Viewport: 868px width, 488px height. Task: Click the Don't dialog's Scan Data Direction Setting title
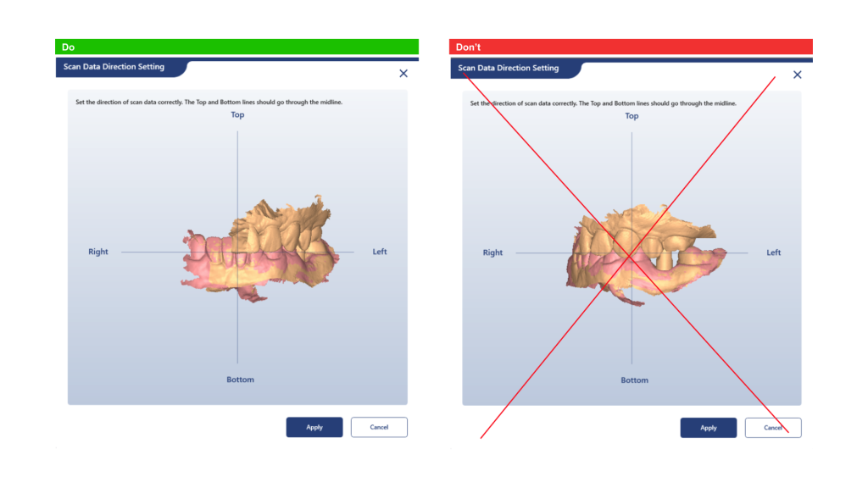[509, 68]
